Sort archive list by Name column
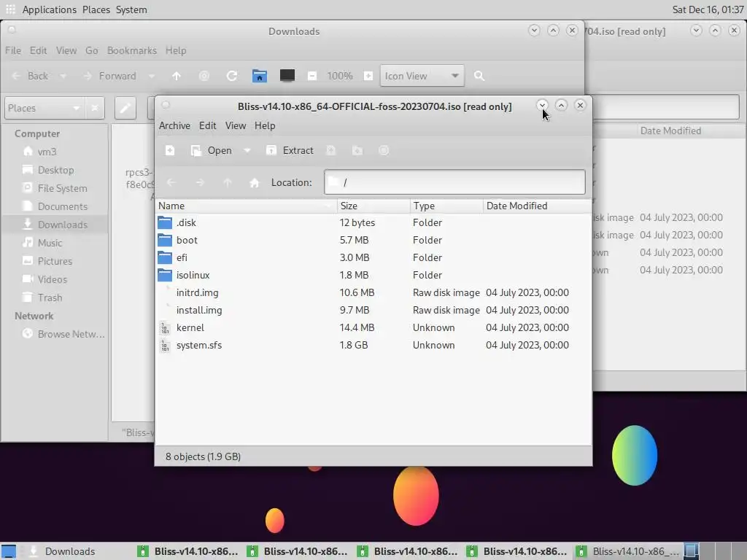This screenshot has height=560, width=747. 247,206
